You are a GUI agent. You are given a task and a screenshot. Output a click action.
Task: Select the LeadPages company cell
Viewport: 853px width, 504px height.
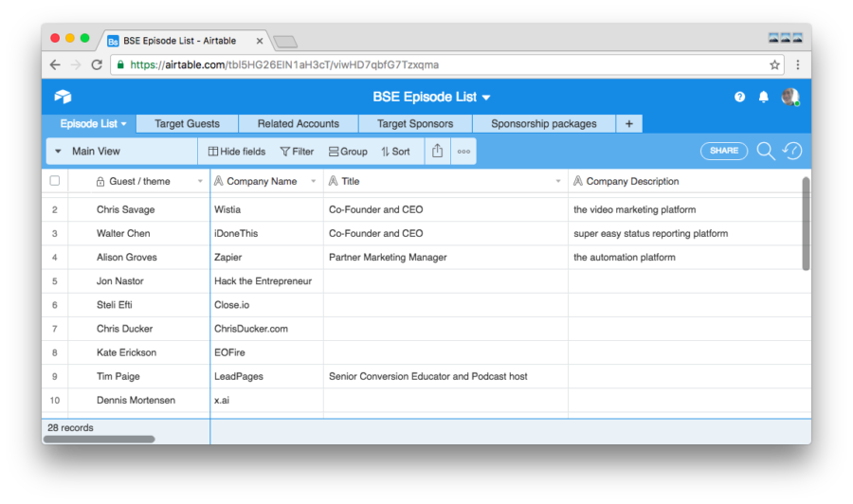click(267, 376)
